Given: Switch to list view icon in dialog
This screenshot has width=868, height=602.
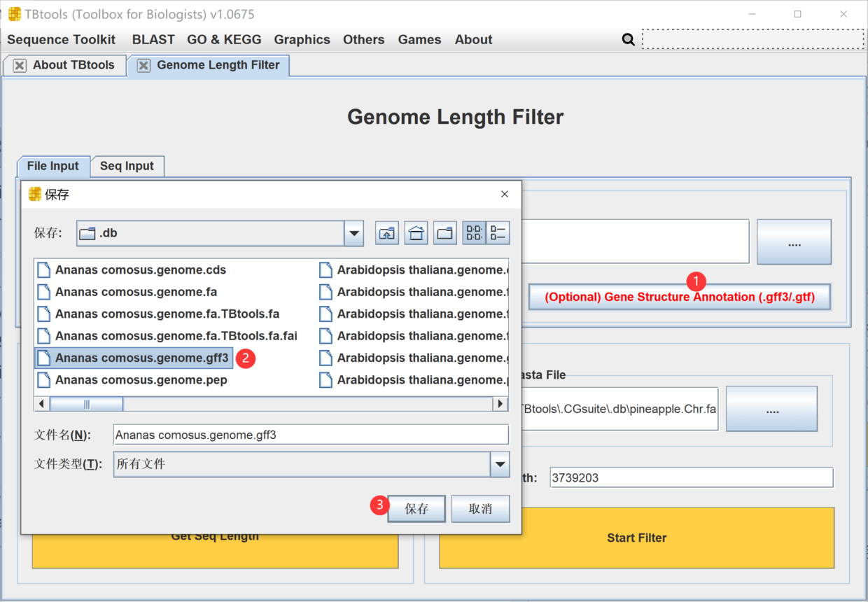Looking at the screenshot, I should point(474,233).
